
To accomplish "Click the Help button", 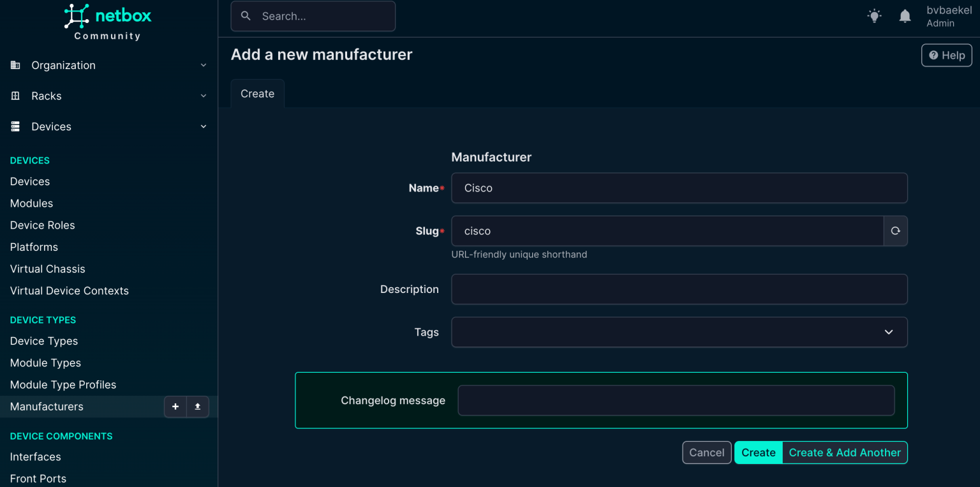I will 946,55.
